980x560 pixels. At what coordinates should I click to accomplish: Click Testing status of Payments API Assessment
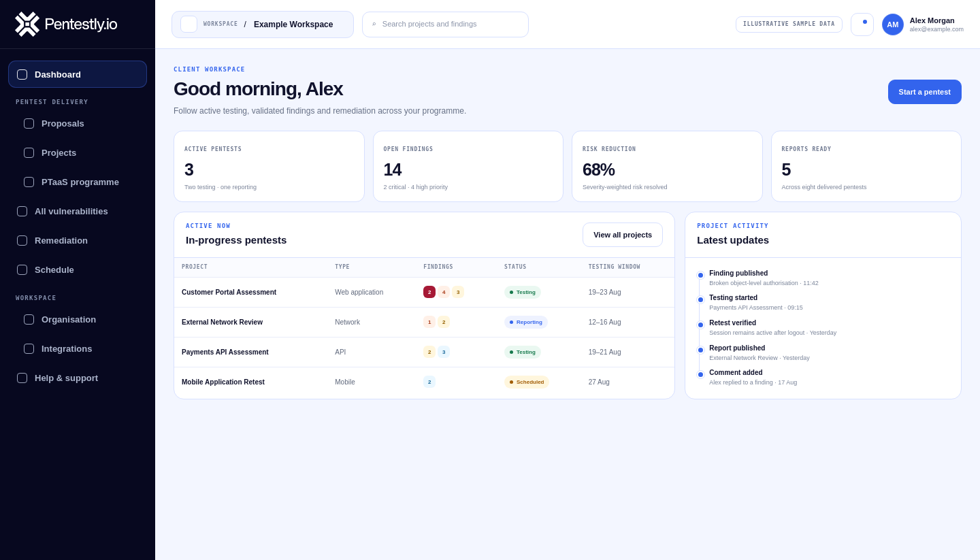[523, 352]
